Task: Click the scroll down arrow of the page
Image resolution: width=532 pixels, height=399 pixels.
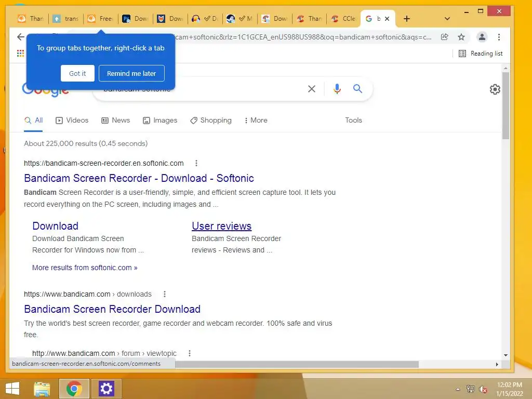Action: click(506, 355)
